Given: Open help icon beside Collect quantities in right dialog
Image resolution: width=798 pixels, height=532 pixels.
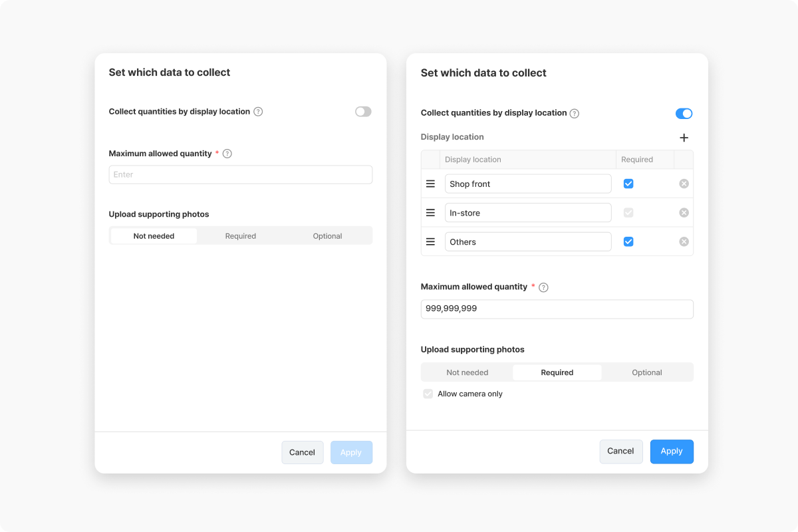Looking at the screenshot, I should click(575, 114).
